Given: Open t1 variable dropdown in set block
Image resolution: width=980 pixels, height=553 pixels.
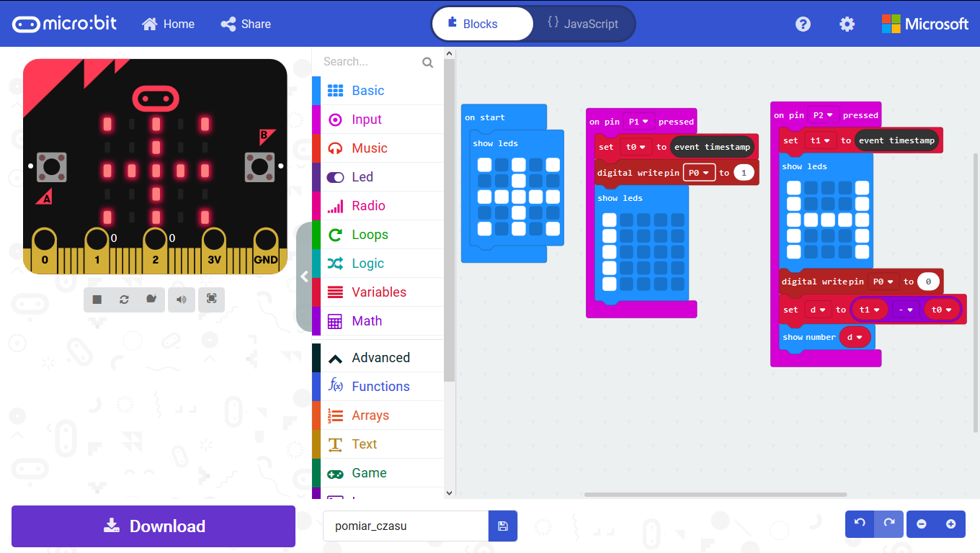Looking at the screenshot, I should [820, 140].
